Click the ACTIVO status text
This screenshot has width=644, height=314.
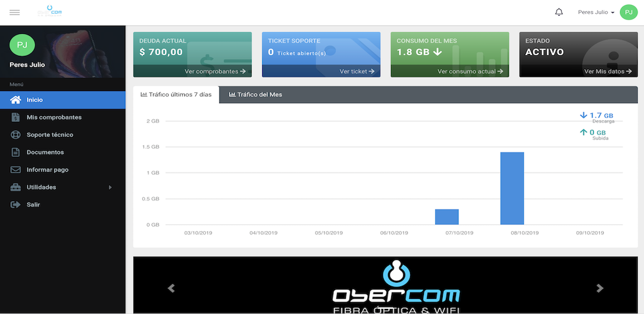pos(544,52)
